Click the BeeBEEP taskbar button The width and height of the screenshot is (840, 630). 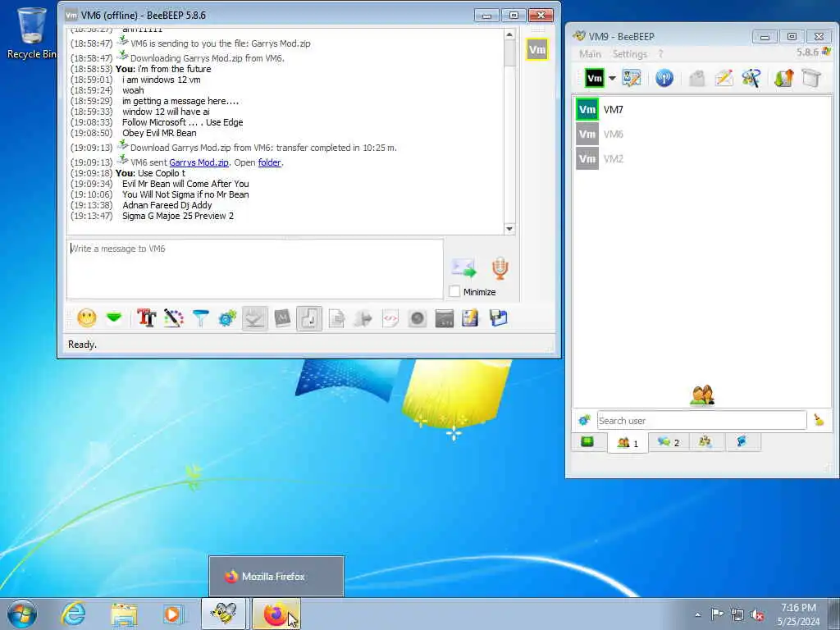[224, 614]
